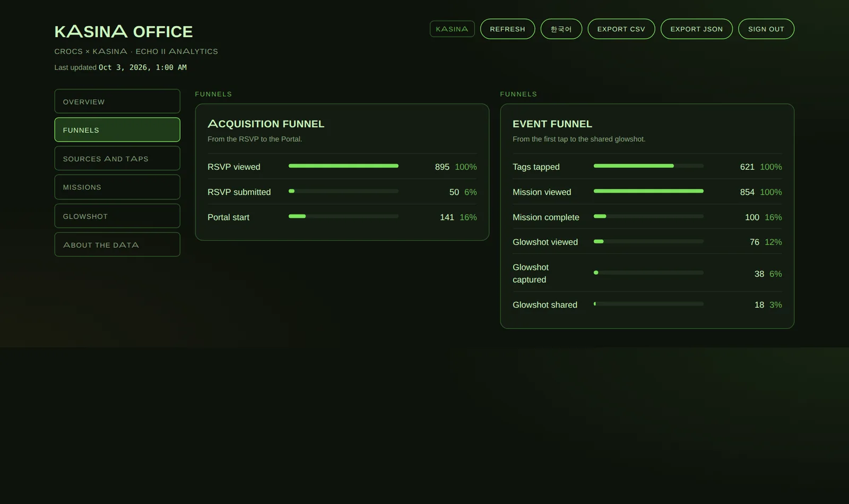849x504 pixels.
Task: Switch language to 한국어
Action: pos(561,29)
